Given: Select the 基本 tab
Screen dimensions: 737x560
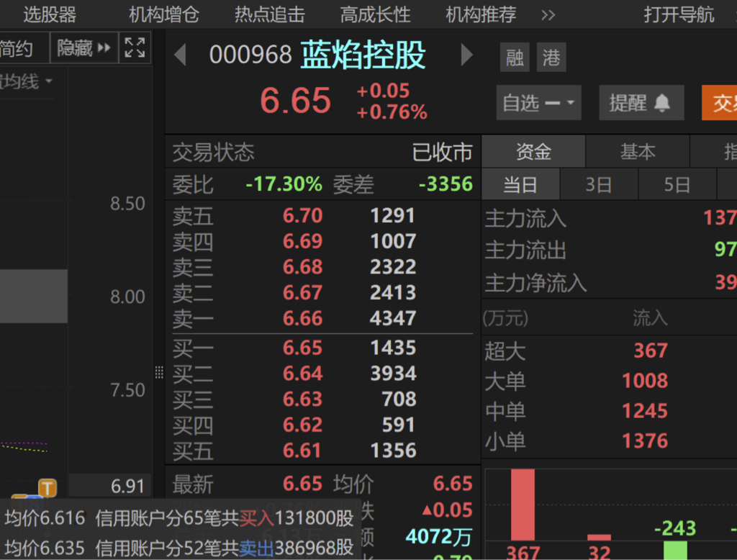Looking at the screenshot, I should (x=638, y=151).
